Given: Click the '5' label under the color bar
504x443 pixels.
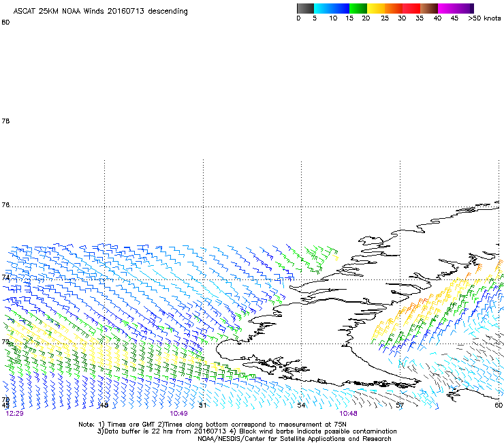Looking at the screenshot, I should pos(315,18).
